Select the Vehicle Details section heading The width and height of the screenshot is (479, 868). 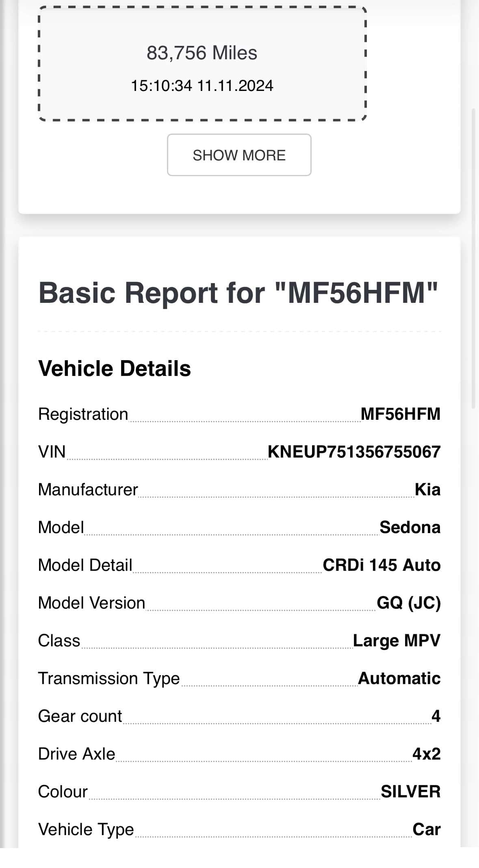[114, 368]
